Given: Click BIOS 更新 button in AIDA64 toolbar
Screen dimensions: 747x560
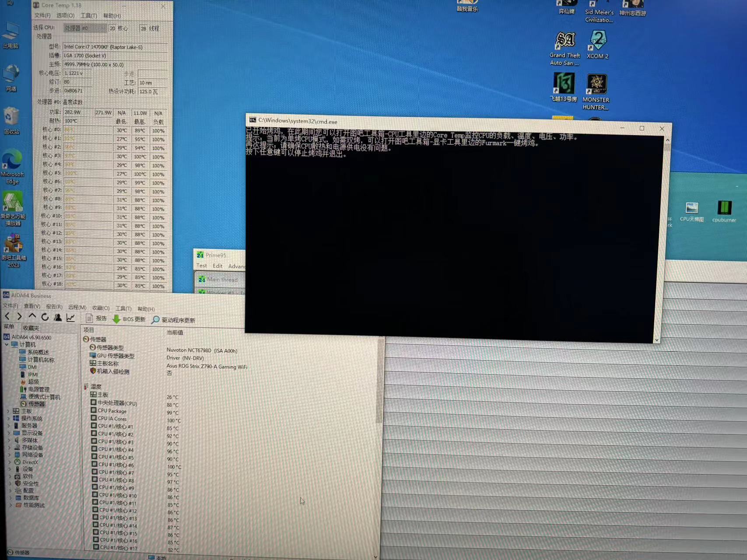Looking at the screenshot, I should (x=129, y=319).
